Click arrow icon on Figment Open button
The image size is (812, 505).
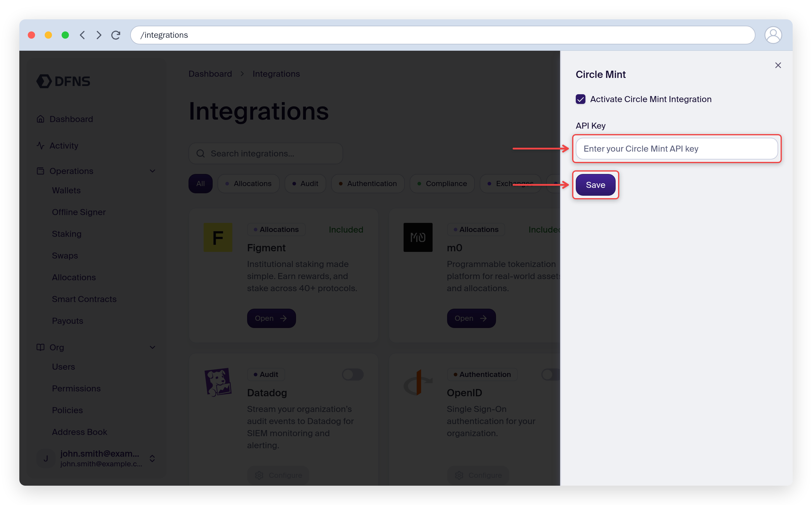click(x=284, y=318)
